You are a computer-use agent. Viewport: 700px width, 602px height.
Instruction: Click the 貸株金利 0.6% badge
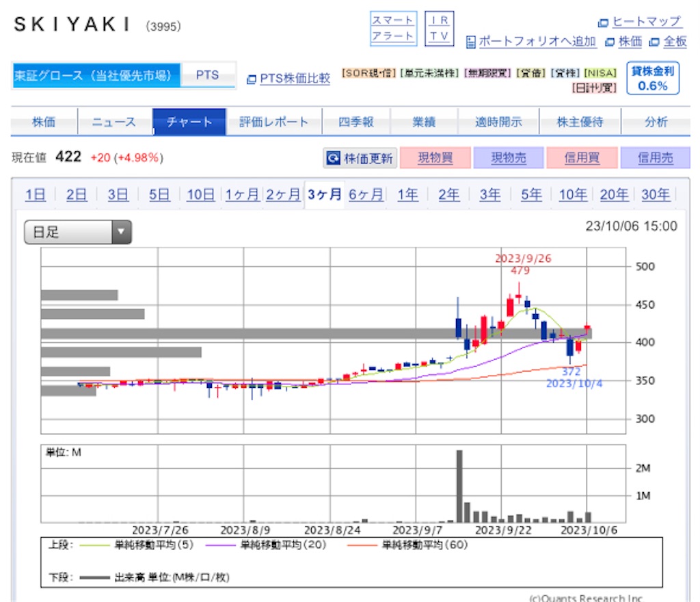[653, 78]
